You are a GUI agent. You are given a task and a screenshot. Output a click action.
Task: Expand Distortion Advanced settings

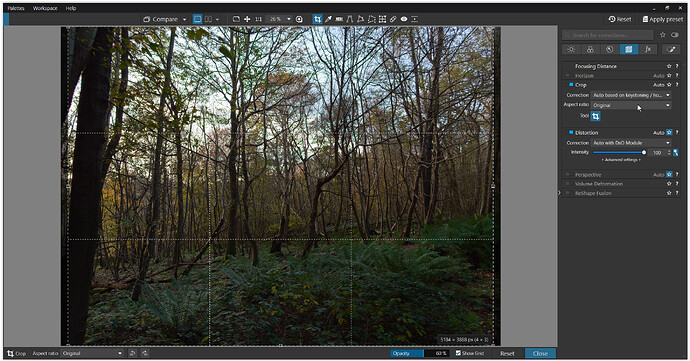point(621,160)
